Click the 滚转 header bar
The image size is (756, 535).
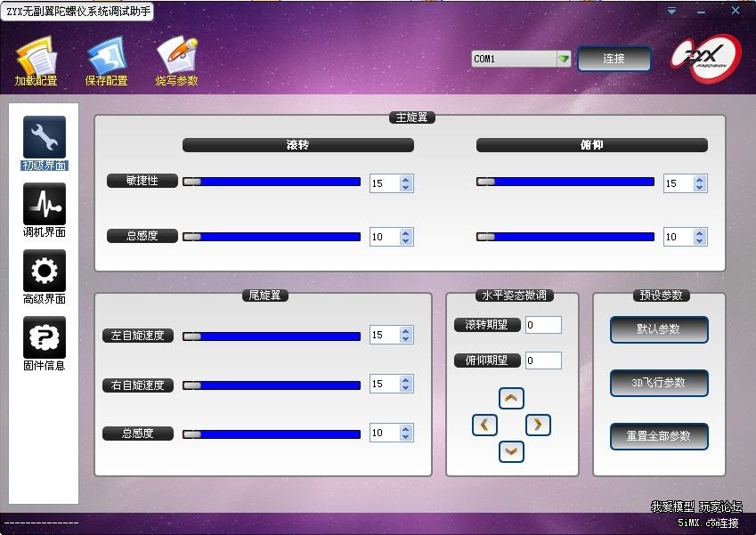298,145
